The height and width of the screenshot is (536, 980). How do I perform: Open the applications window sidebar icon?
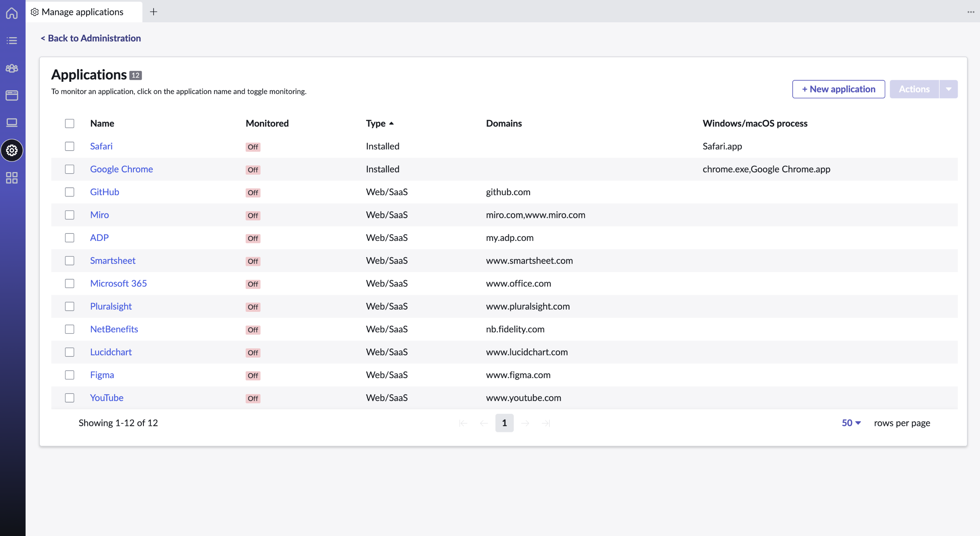(x=12, y=95)
